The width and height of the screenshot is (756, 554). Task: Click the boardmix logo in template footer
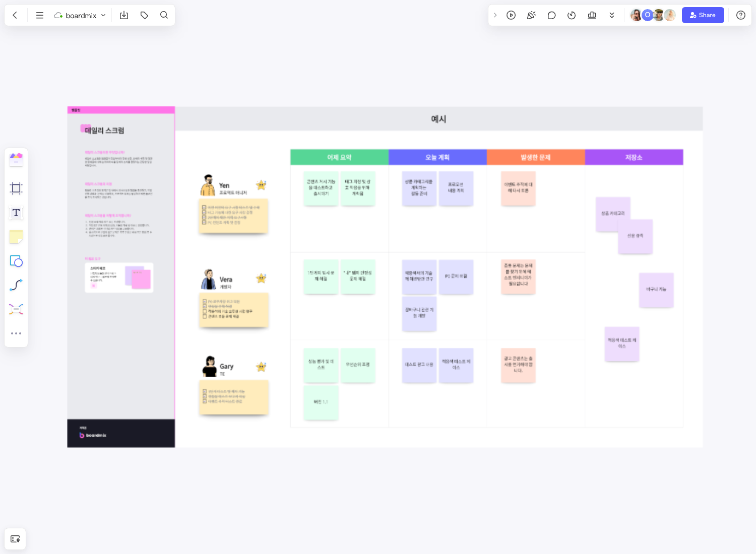pyautogui.click(x=93, y=435)
